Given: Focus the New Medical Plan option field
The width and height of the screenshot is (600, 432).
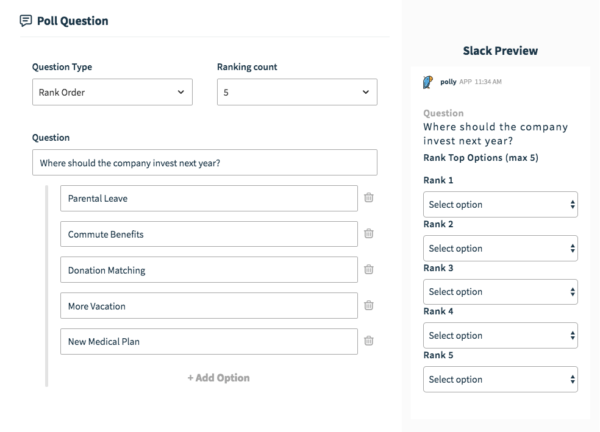Looking at the screenshot, I should tap(208, 342).
